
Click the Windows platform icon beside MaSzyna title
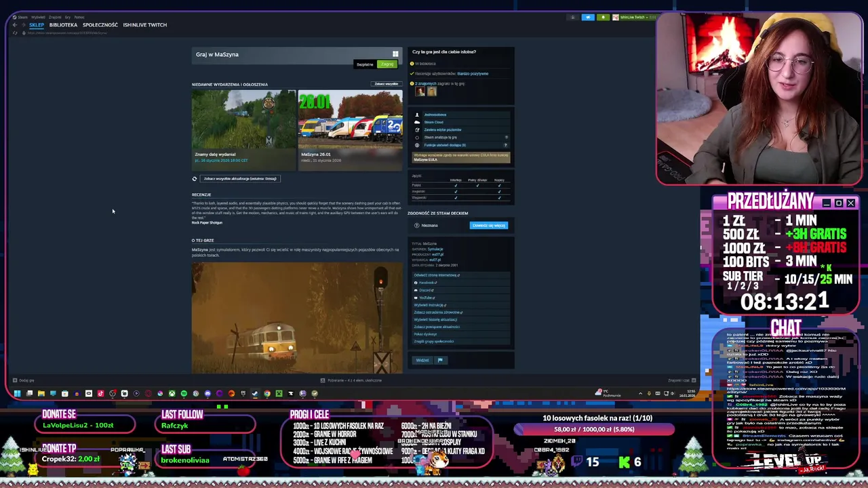395,54
